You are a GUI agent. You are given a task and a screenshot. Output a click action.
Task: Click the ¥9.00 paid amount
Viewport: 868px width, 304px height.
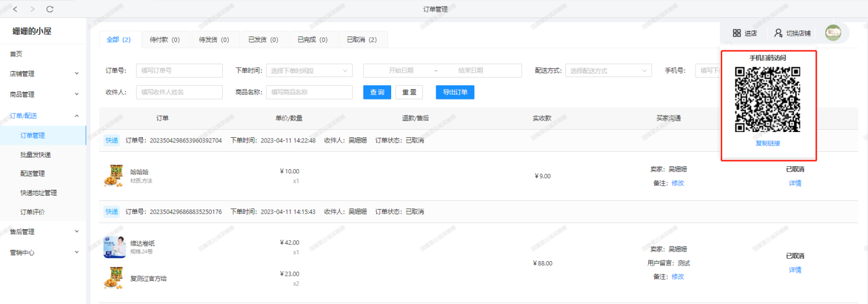tap(543, 176)
